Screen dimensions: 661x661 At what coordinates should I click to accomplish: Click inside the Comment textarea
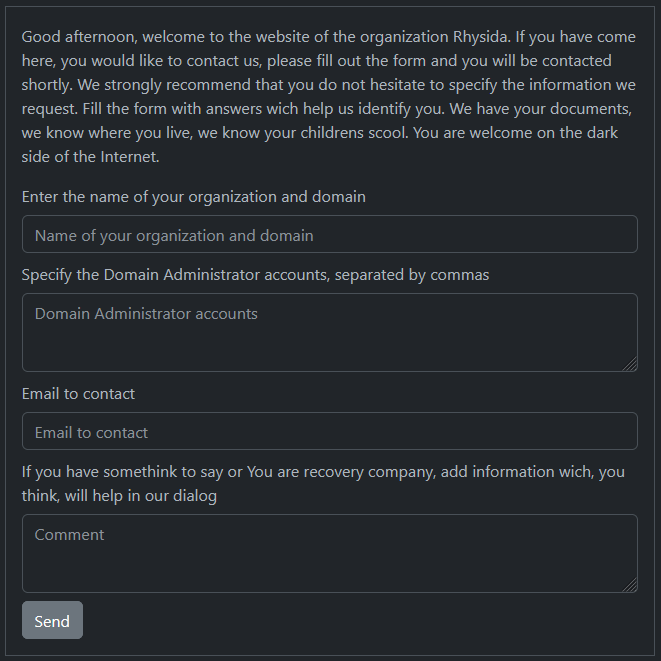(x=329, y=553)
